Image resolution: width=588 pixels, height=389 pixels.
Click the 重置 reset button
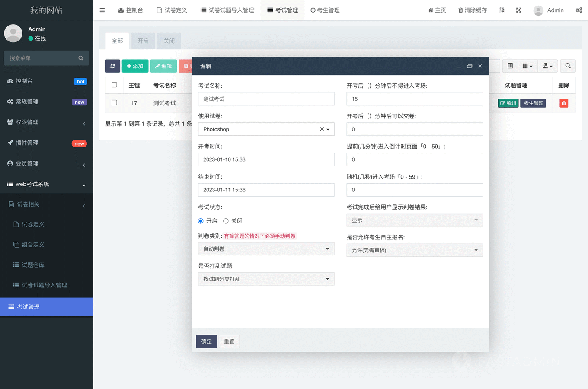pyautogui.click(x=229, y=341)
